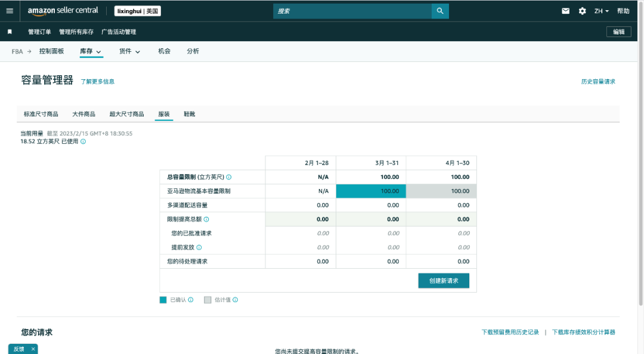Click the 您的请求 section heading

[37, 332]
